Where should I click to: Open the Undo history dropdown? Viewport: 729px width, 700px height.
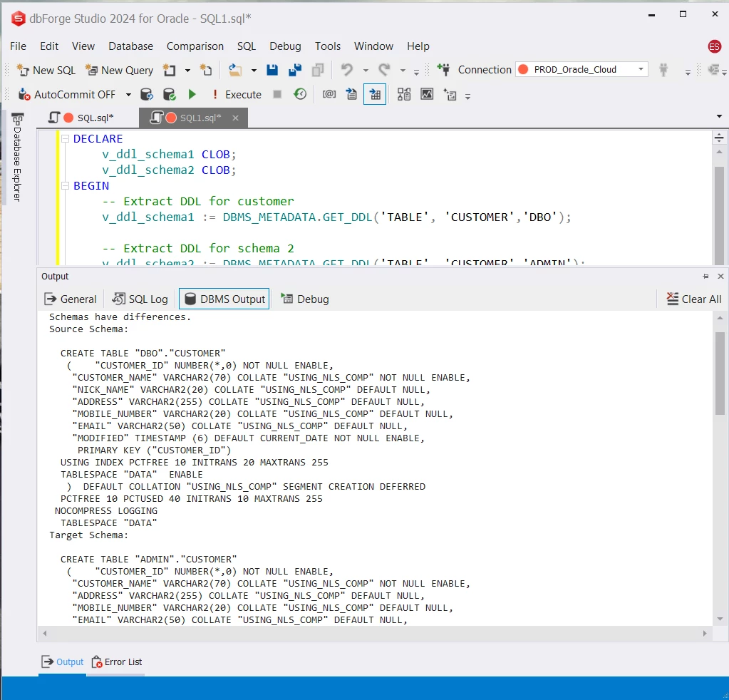coord(366,71)
